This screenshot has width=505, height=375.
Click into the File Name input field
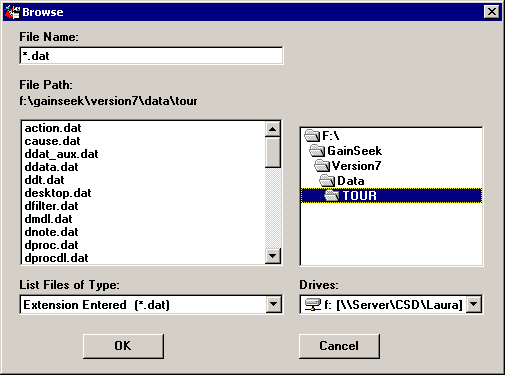click(x=151, y=56)
